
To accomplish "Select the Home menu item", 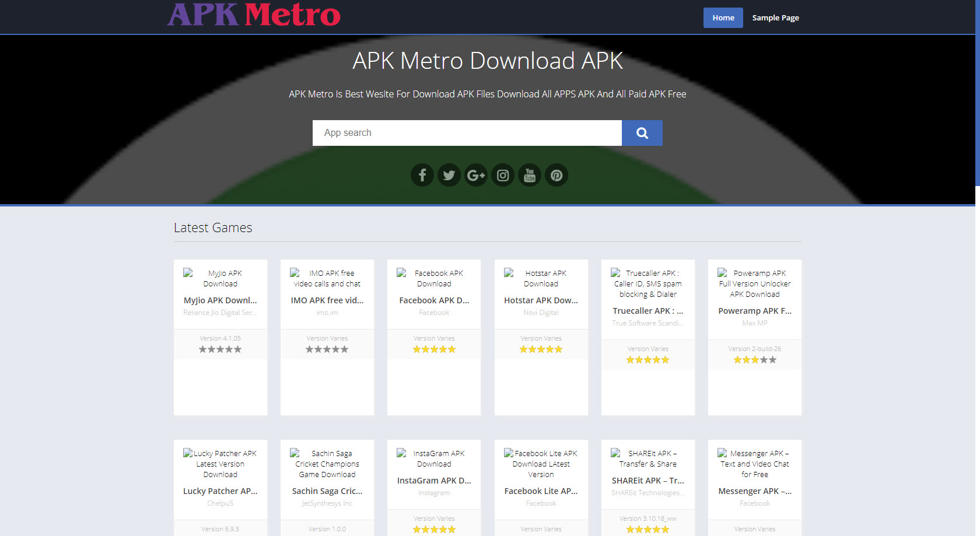I will pos(723,17).
